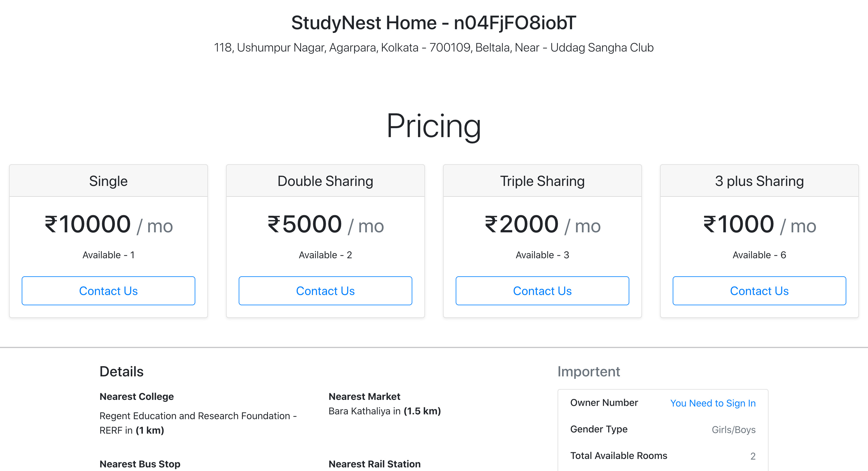The image size is (868, 471).
Task: Click the ₹5000 per month price
Action: coord(325,225)
